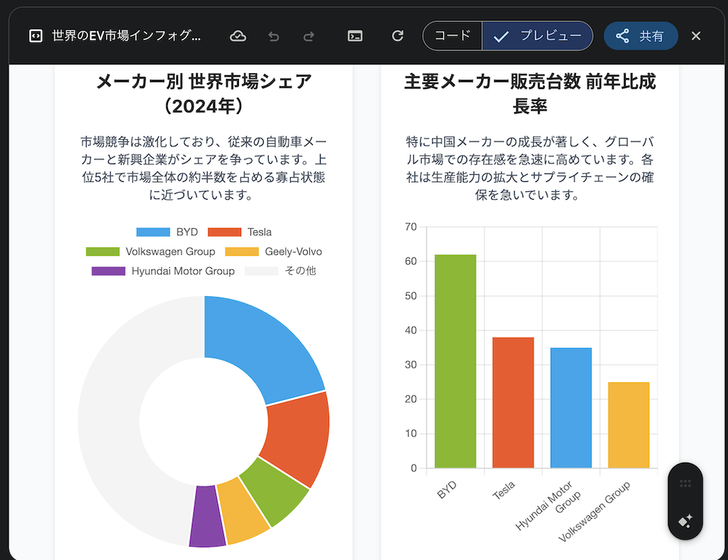Open the console terminal icon
This screenshot has width=728, height=560.
point(355,36)
